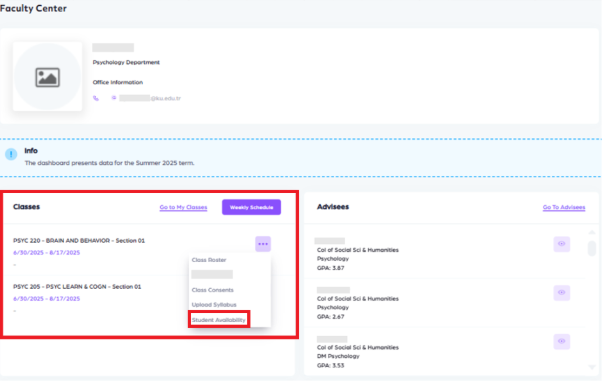Screen dimensions: 603x382
Task: Click the profile picture placeholder icon
Action: tap(47, 77)
